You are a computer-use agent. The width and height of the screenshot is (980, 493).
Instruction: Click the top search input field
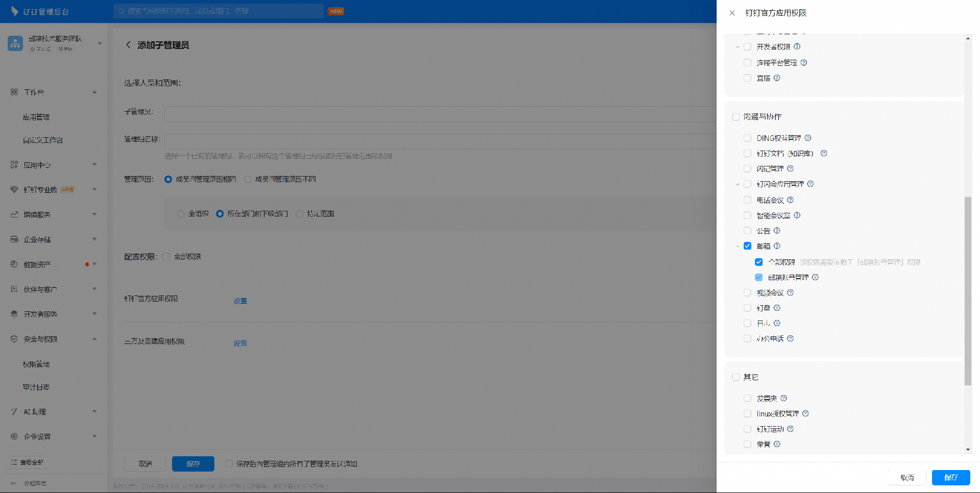point(218,11)
